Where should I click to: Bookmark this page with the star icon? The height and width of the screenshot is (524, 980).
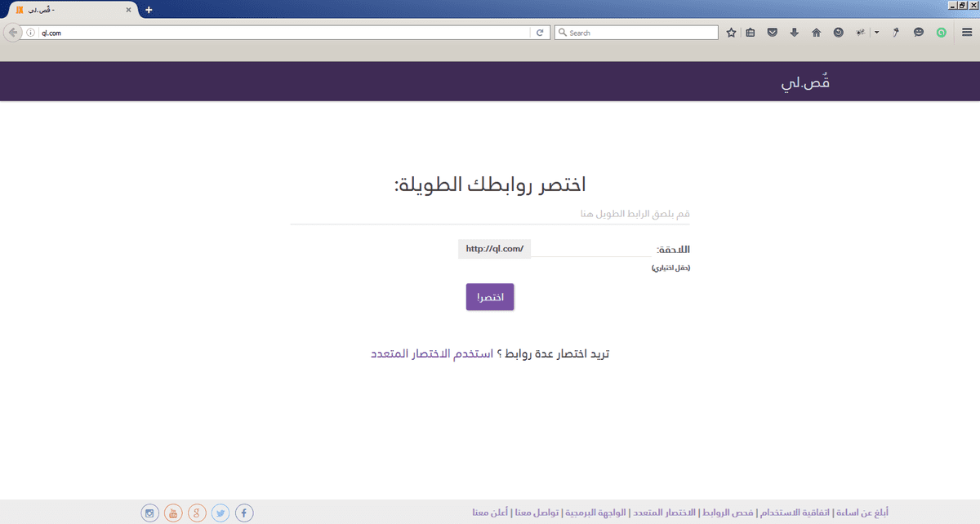[x=731, y=33]
